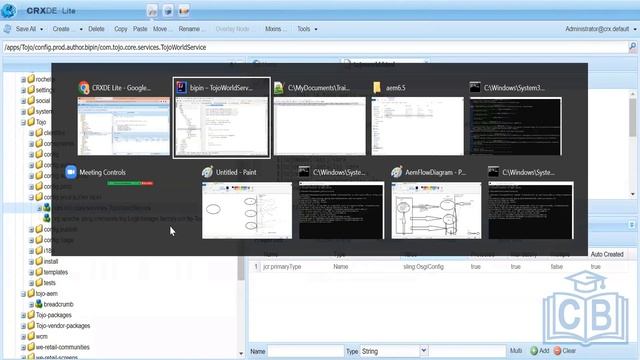Viewport: 640px width, 360px height.
Task: Click the property Name input field
Action: (306, 351)
